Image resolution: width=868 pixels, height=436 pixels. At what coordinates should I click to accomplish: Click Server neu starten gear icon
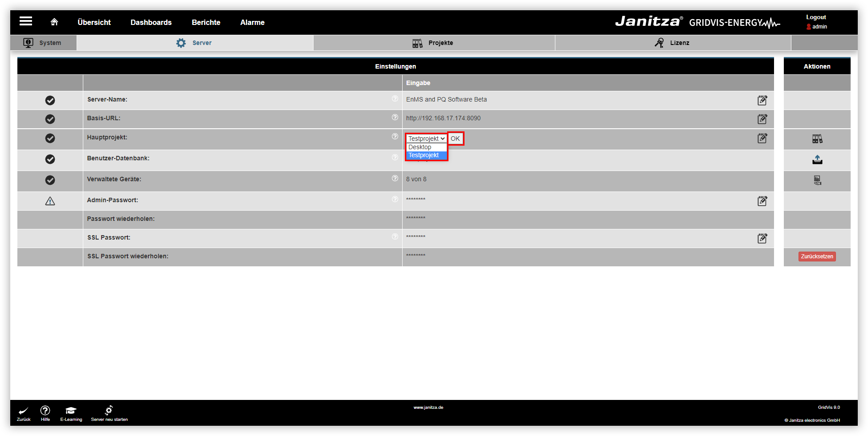point(109,409)
